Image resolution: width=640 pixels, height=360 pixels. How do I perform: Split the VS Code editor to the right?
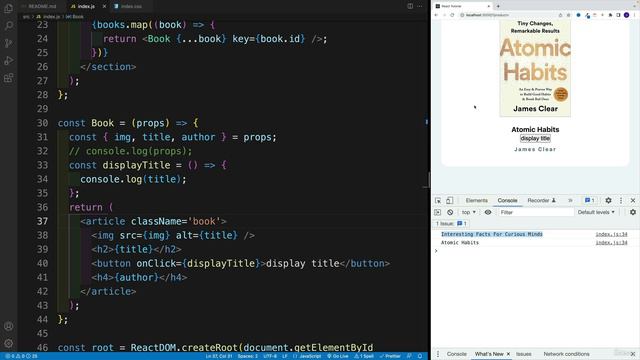click(410, 6)
